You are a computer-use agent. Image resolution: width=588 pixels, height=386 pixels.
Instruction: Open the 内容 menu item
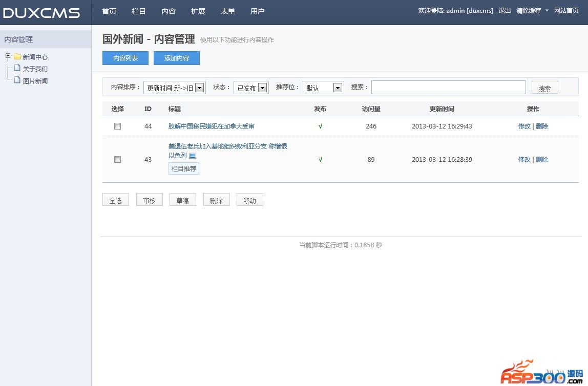[x=169, y=11]
